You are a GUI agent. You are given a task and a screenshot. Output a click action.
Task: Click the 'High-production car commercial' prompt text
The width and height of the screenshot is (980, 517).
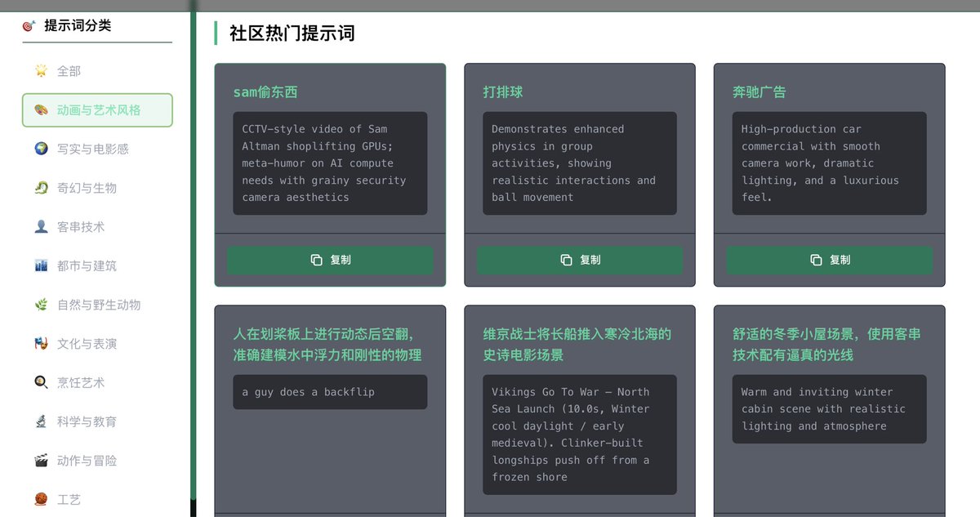830,163
